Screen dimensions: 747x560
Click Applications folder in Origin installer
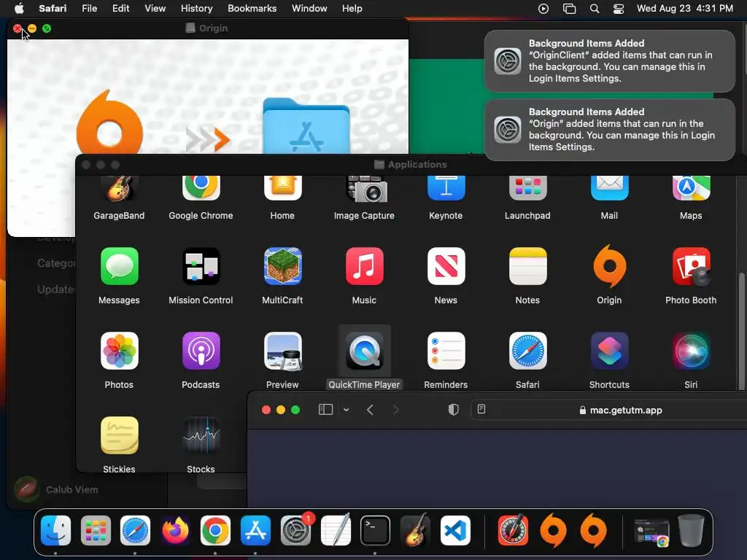point(306,125)
